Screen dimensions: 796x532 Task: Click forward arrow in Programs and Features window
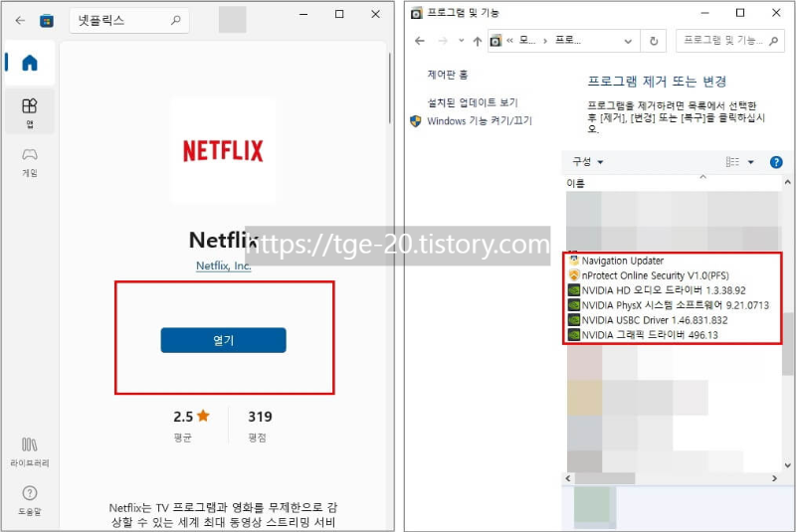pyautogui.click(x=443, y=41)
